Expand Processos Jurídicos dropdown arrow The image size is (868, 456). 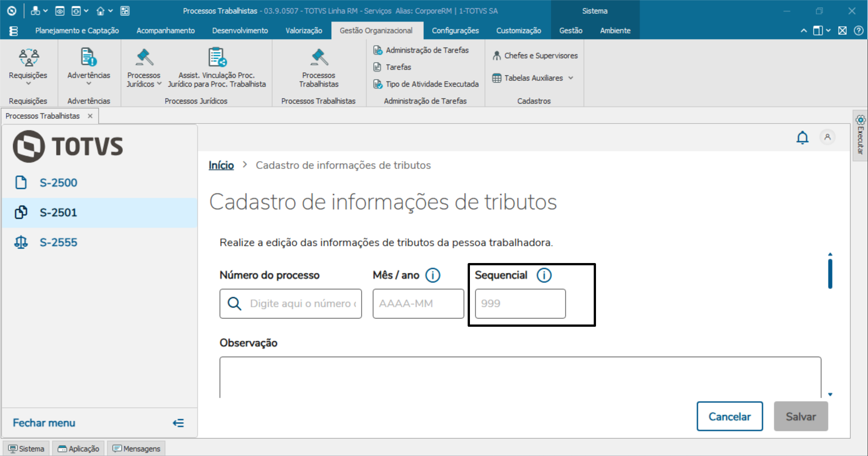point(159,84)
